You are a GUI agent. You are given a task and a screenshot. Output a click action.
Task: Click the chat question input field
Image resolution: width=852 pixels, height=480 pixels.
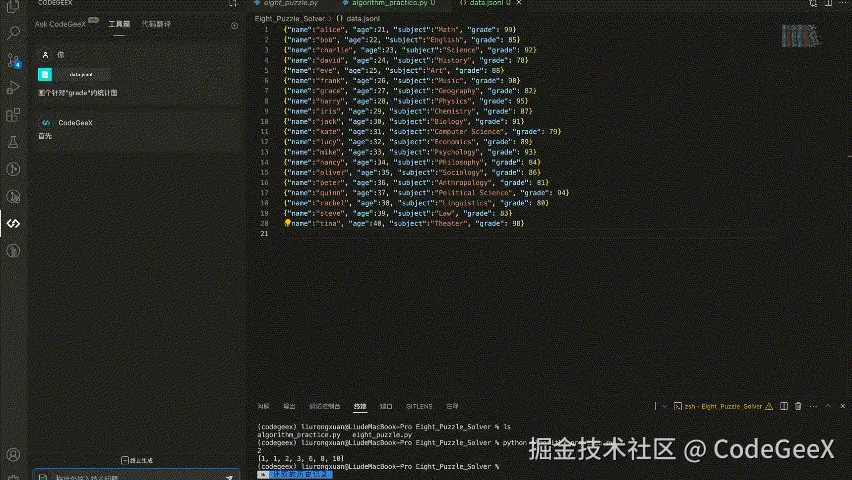[x=136, y=476]
